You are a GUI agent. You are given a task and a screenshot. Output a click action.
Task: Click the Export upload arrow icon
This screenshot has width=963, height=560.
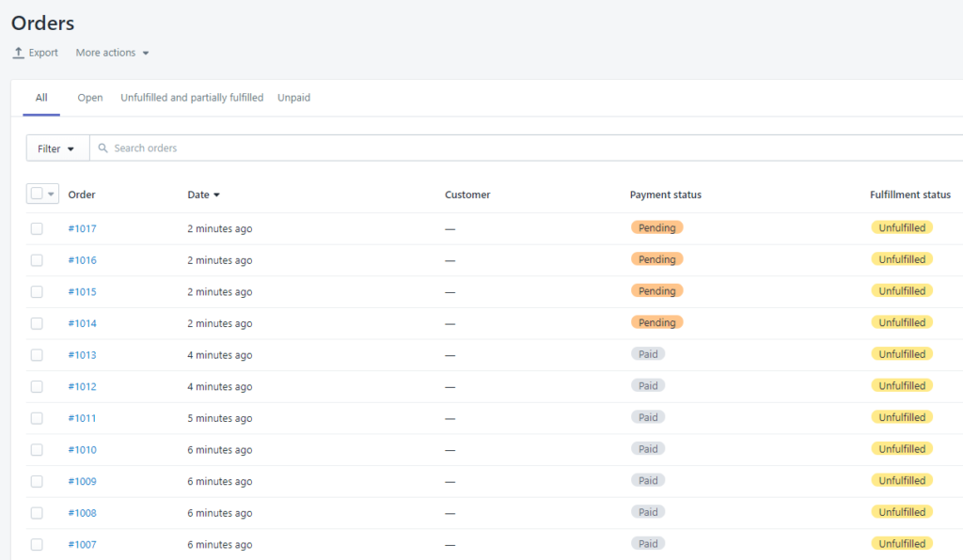[x=16, y=53]
